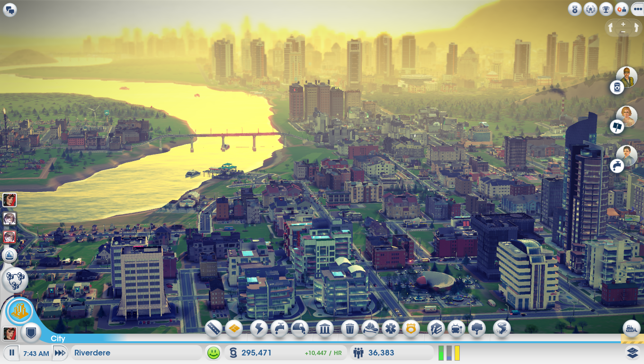
Task: Open the snow globe city icon
Action: [9, 255]
